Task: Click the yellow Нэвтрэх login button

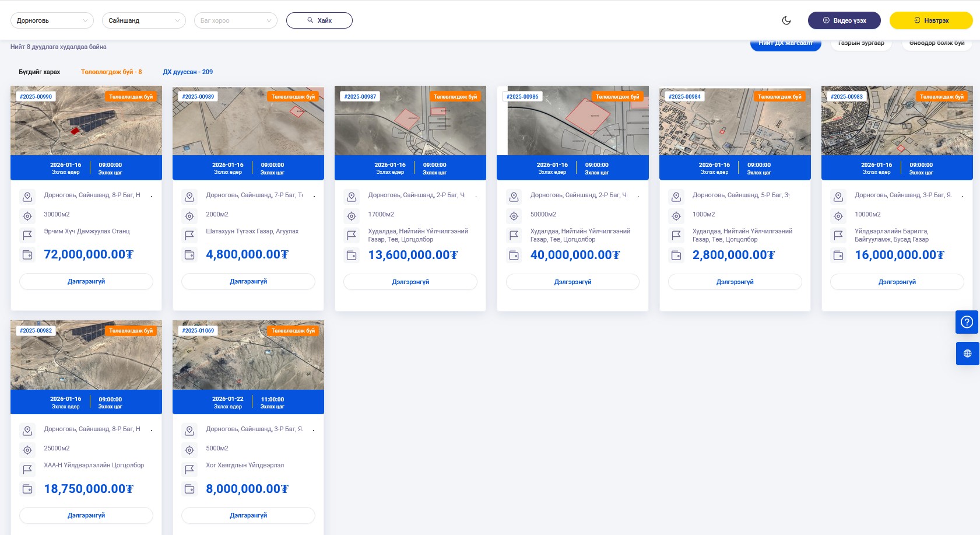Action: [x=930, y=20]
